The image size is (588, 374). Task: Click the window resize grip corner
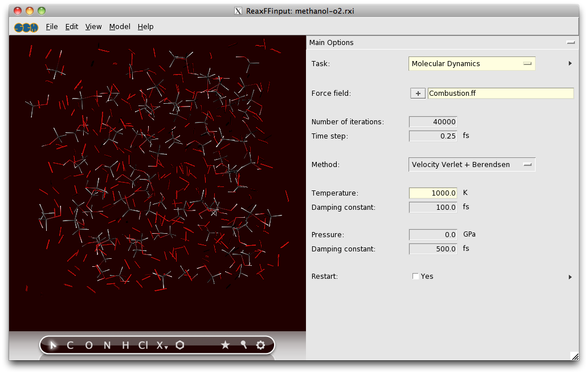(x=574, y=356)
